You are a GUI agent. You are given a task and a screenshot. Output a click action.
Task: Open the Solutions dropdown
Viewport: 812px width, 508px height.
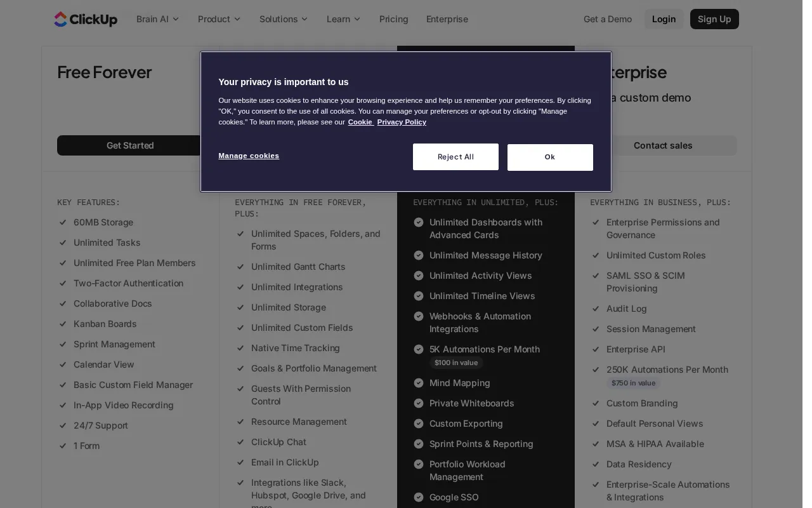(x=284, y=19)
